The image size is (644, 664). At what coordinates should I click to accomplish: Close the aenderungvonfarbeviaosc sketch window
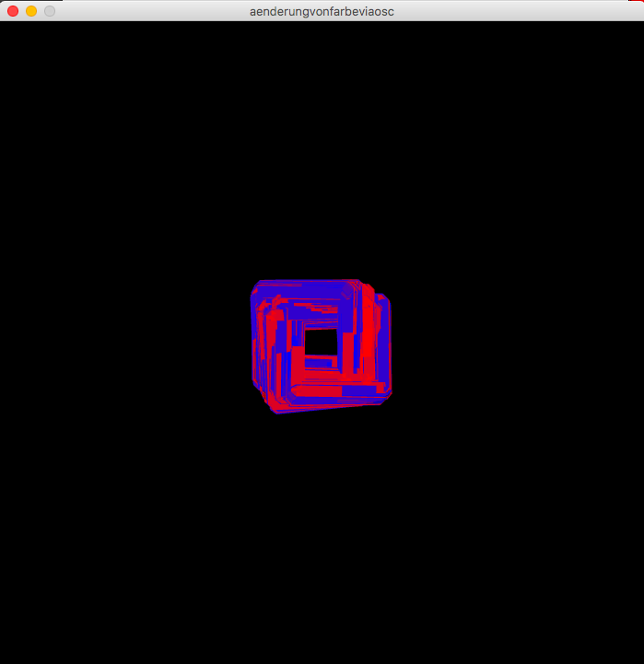pos(13,11)
